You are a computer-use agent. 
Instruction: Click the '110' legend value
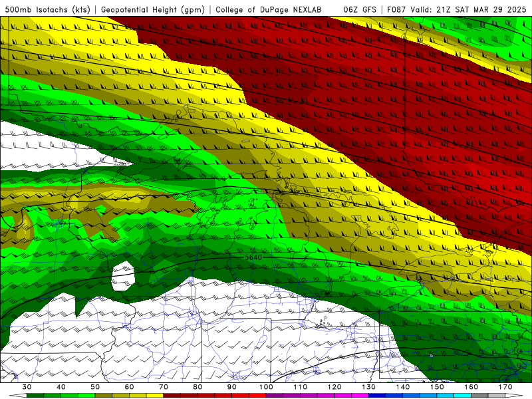click(x=301, y=387)
